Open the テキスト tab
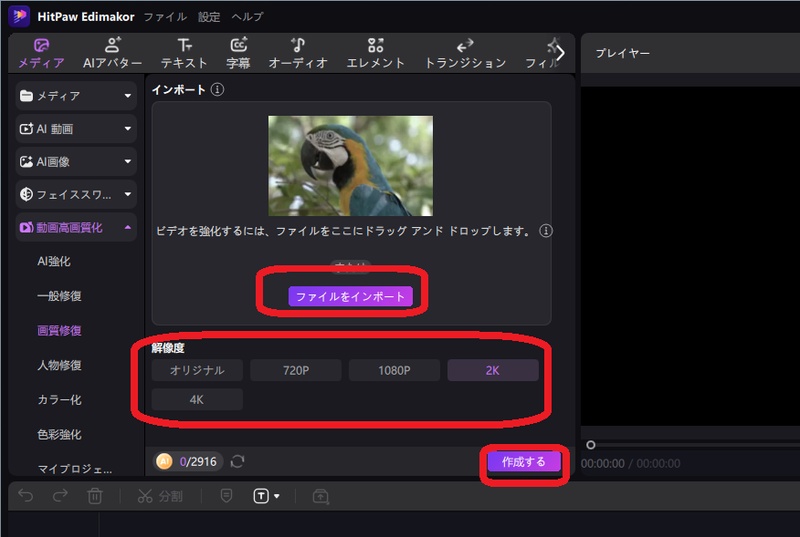 click(184, 54)
